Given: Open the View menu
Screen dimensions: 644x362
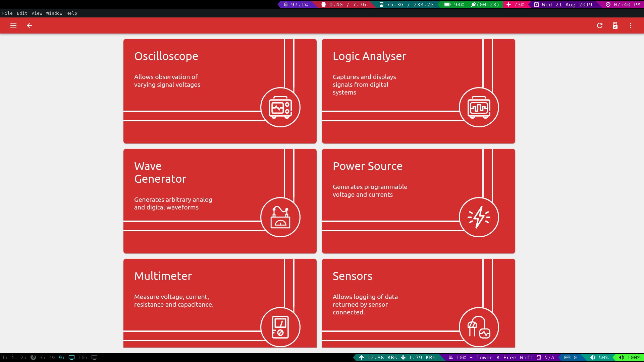Looking at the screenshot, I should [37, 13].
